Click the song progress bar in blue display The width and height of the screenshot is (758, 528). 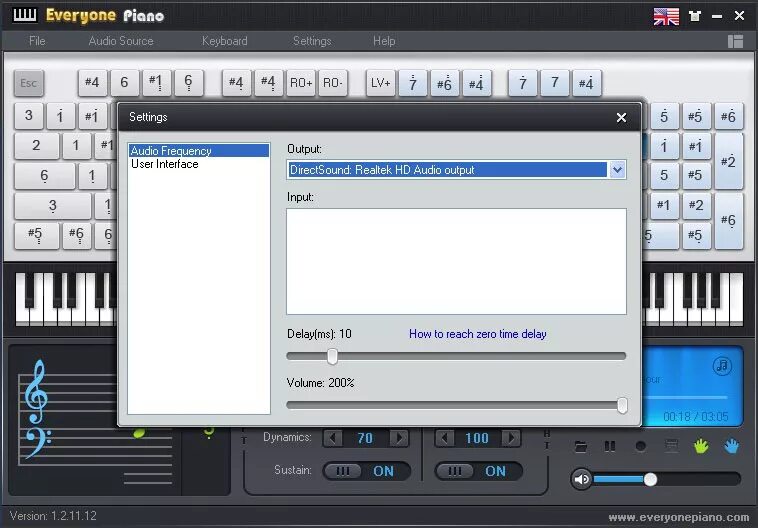686,397
